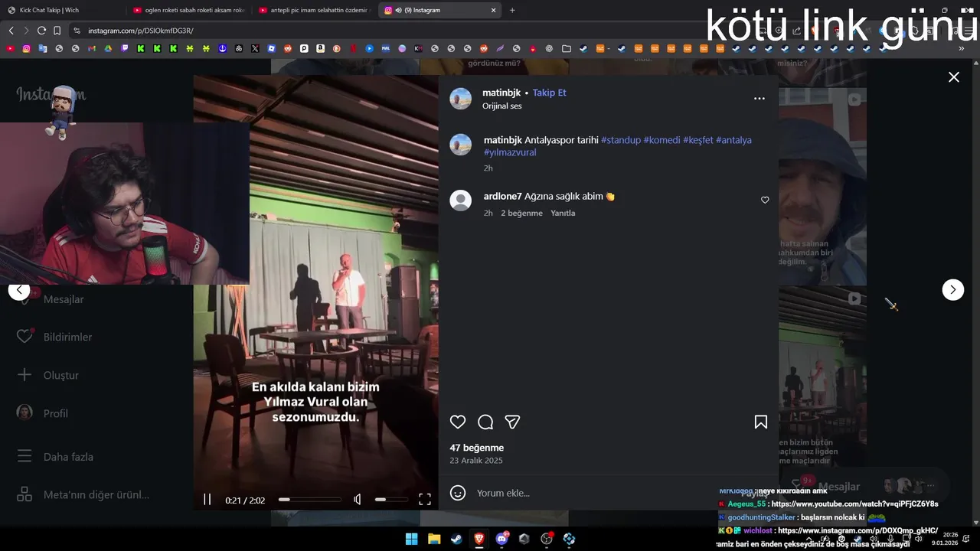The width and height of the screenshot is (980, 551).
Task: Open File Explorer from the taskbar
Action: tap(434, 539)
